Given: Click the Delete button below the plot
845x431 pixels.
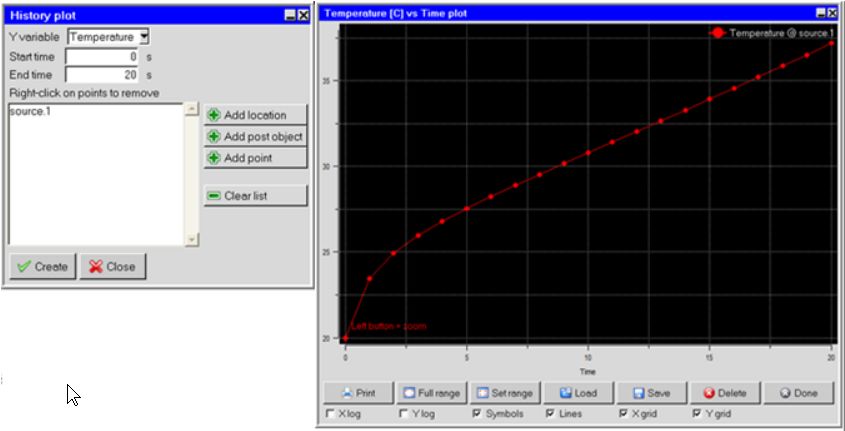Looking at the screenshot, I should tap(725, 393).
